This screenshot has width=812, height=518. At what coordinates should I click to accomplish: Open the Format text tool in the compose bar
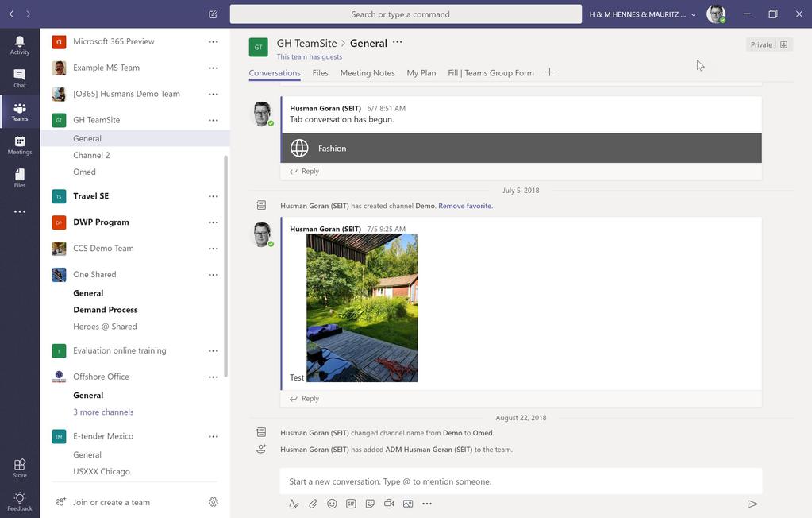pos(294,504)
